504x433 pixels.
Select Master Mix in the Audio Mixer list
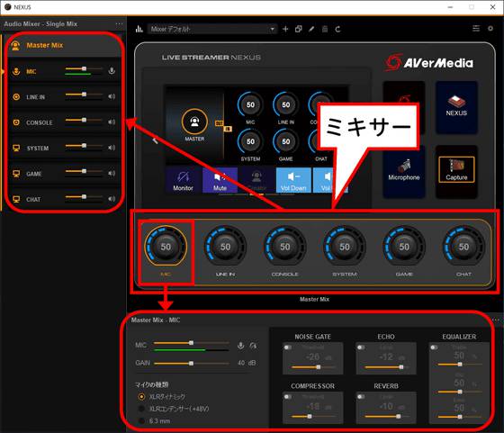click(64, 45)
